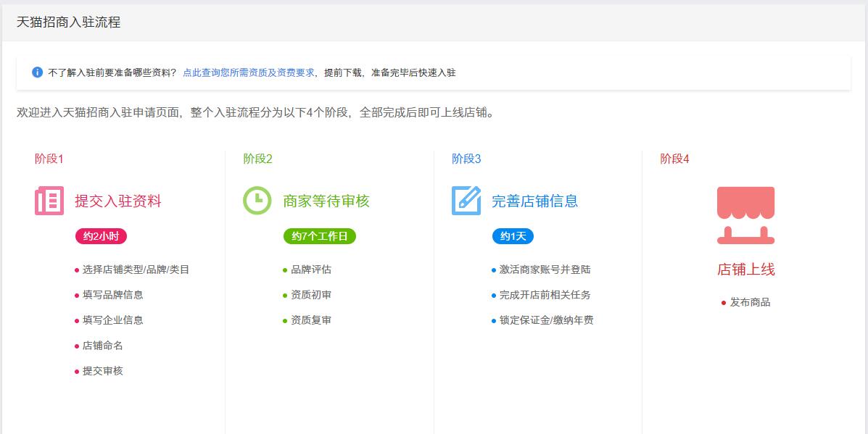Screen dimensions: 868x434
Task: Click the item 店铺命名
Action: pyautogui.click(x=102, y=346)
